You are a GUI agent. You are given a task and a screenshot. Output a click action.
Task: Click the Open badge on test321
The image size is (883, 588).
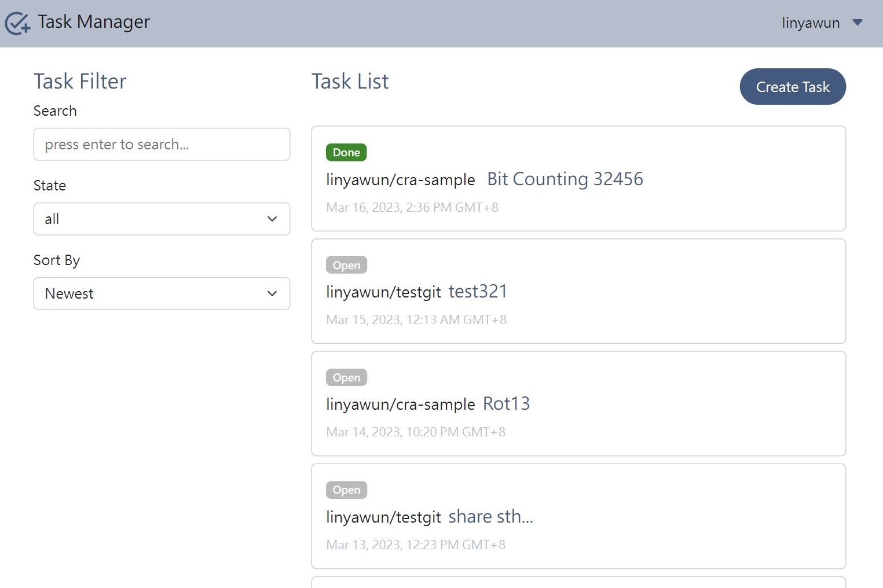(x=346, y=265)
